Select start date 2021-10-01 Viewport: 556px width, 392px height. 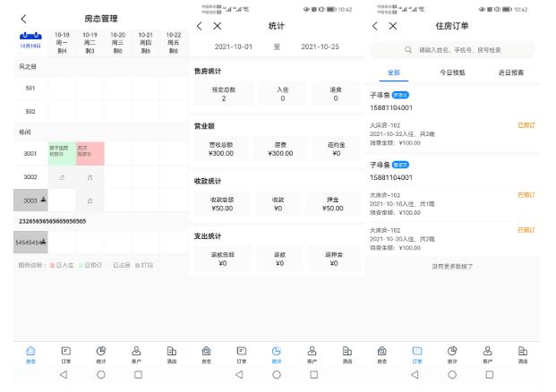pyautogui.click(x=234, y=47)
